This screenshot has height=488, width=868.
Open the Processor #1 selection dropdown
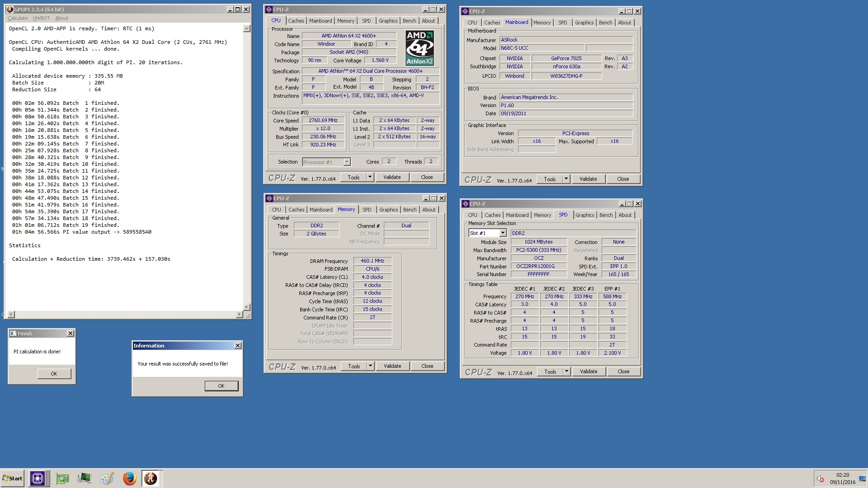(347, 162)
